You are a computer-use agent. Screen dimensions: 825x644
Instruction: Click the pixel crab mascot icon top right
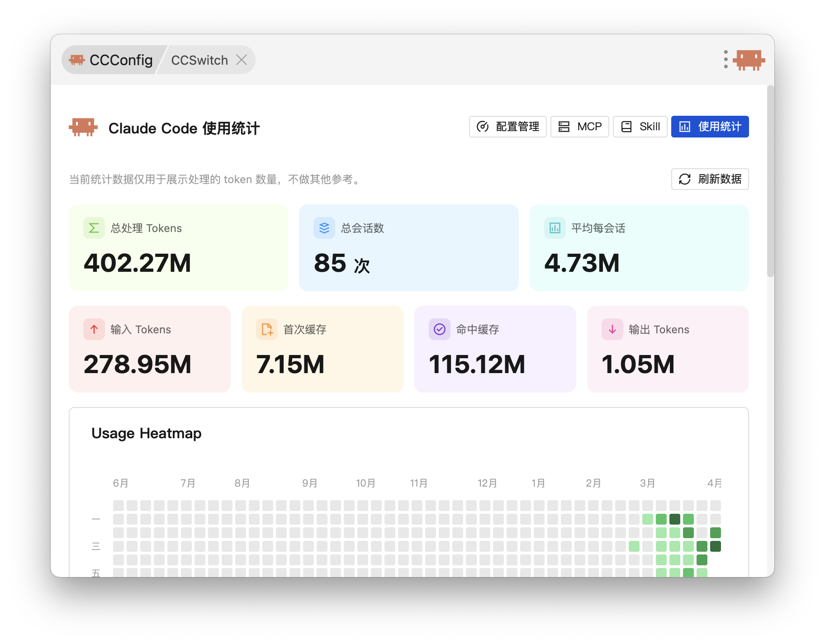[x=749, y=60]
